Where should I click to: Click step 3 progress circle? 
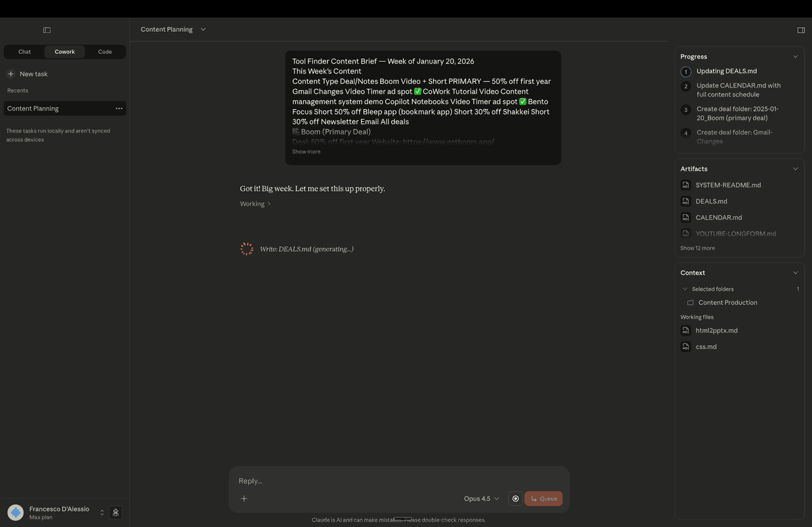point(685,110)
